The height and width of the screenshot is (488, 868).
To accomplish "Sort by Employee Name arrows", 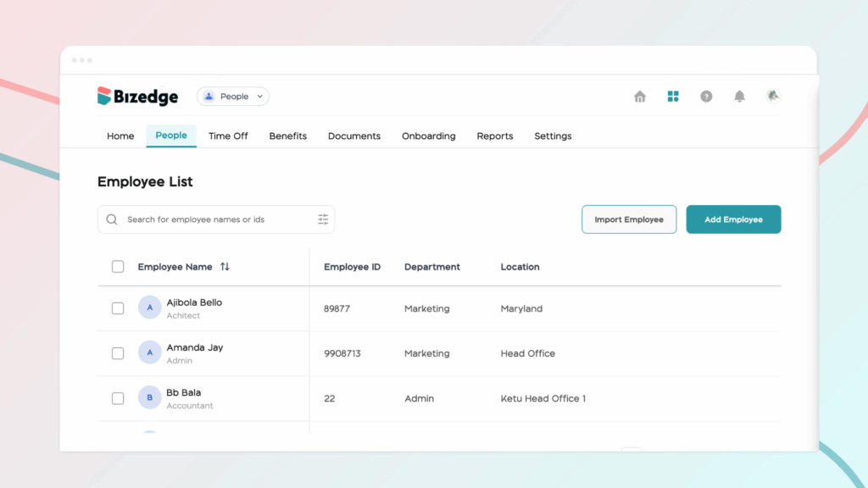I will (x=225, y=267).
